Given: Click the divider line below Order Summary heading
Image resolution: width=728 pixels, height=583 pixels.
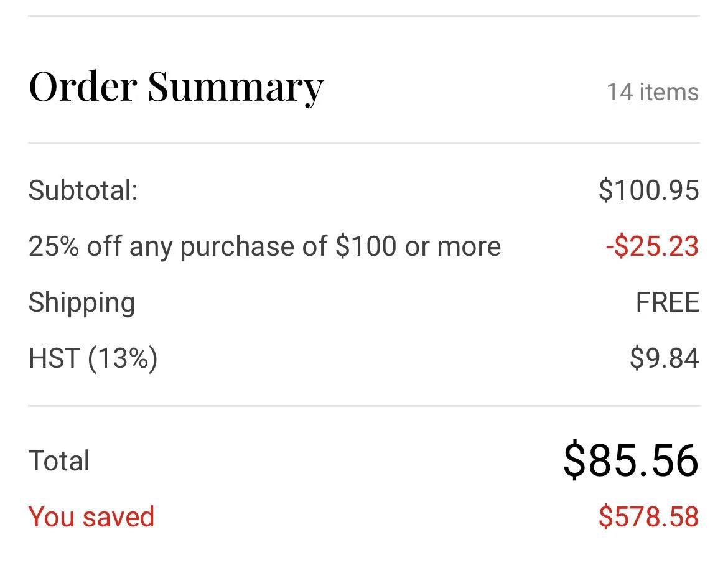Looking at the screenshot, I should coord(364,142).
